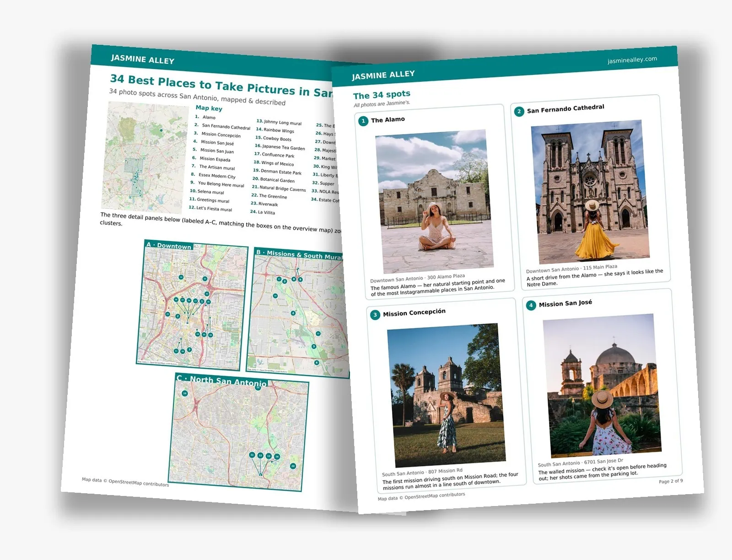
Task: Click the number 1 badge on The Alamo card
Action: [363, 121]
